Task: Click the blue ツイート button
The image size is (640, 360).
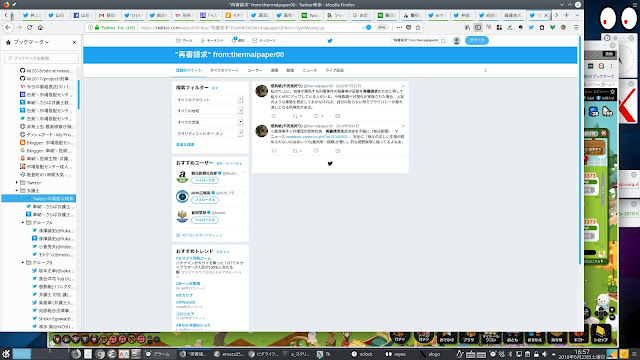Action: click(476, 40)
